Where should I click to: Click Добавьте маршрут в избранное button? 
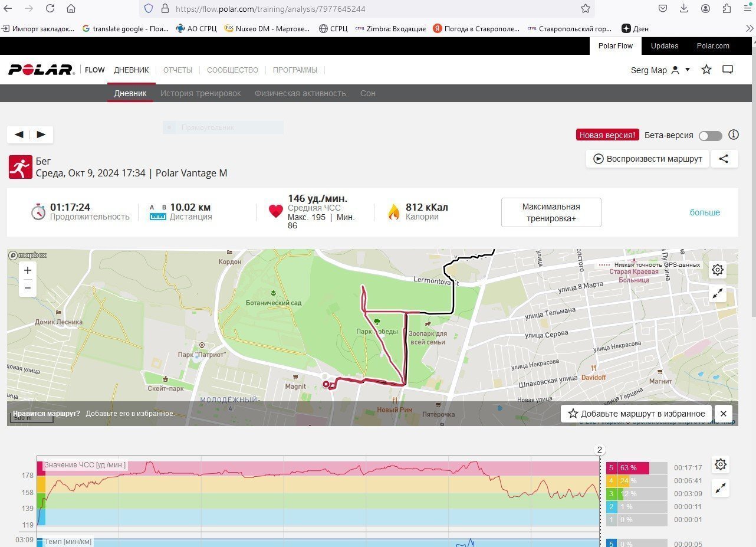click(636, 414)
